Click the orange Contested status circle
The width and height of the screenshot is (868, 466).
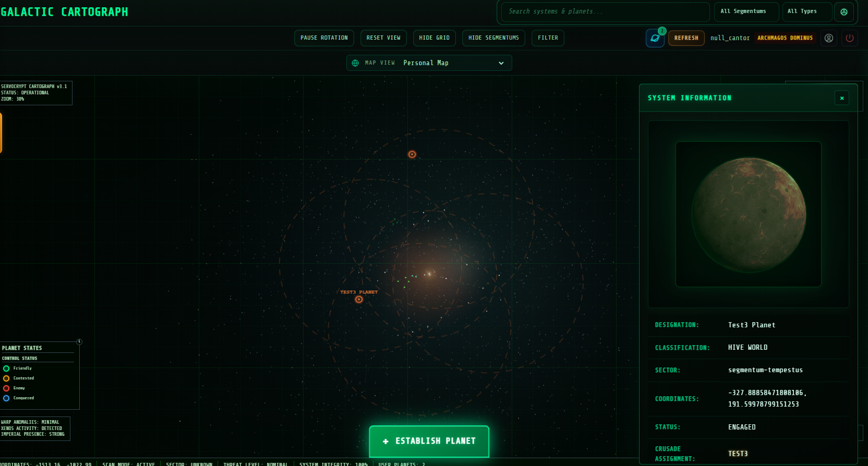[x=6, y=378]
